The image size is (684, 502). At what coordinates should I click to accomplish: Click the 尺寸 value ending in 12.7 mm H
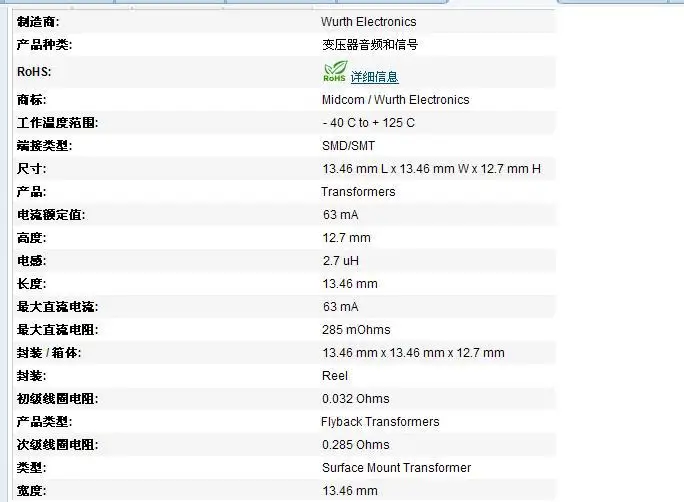coord(431,169)
